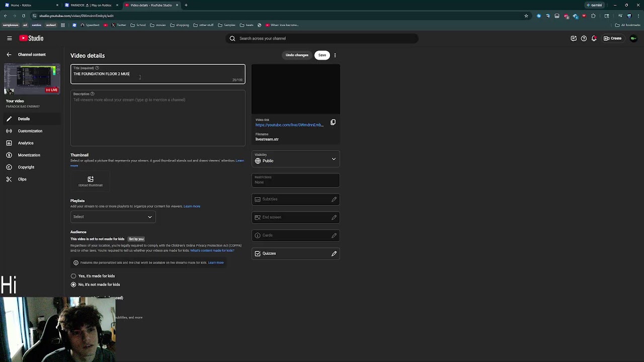The width and height of the screenshot is (644, 362).
Task: Open the Twitter X bookmark
Action: click(x=119, y=25)
